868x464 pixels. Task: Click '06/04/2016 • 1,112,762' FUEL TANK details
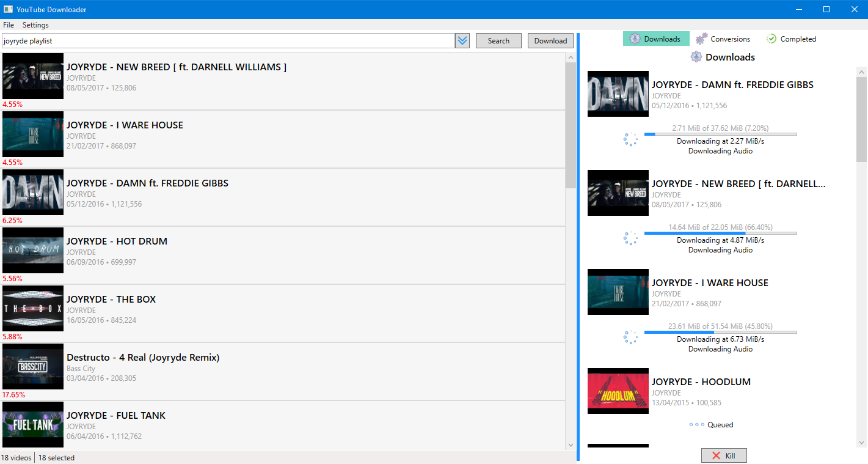[x=104, y=436]
